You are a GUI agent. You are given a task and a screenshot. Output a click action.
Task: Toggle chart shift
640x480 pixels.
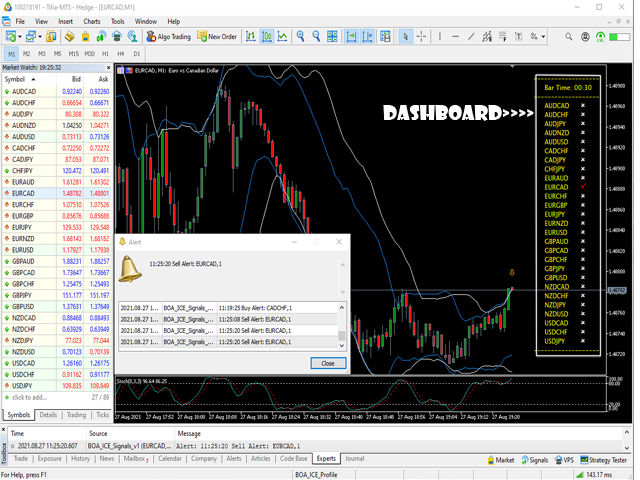pyautogui.click(x=367, y=37)
